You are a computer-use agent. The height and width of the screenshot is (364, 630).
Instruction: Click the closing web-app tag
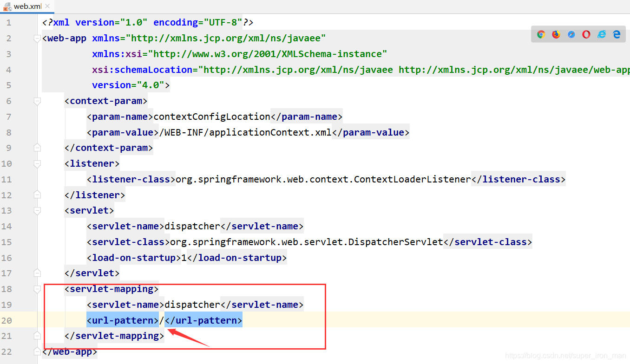pyautogui.click(x=70, y=351)
